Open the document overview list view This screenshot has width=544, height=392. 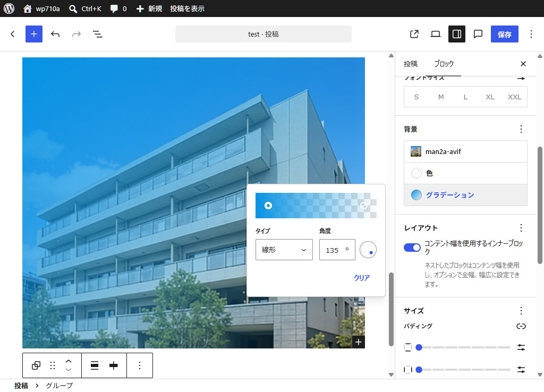tap(98, 34)
